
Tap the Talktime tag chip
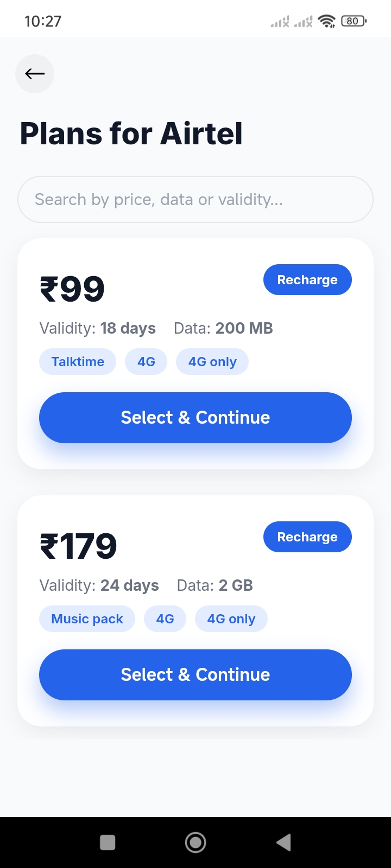click(x=78, y=362)
